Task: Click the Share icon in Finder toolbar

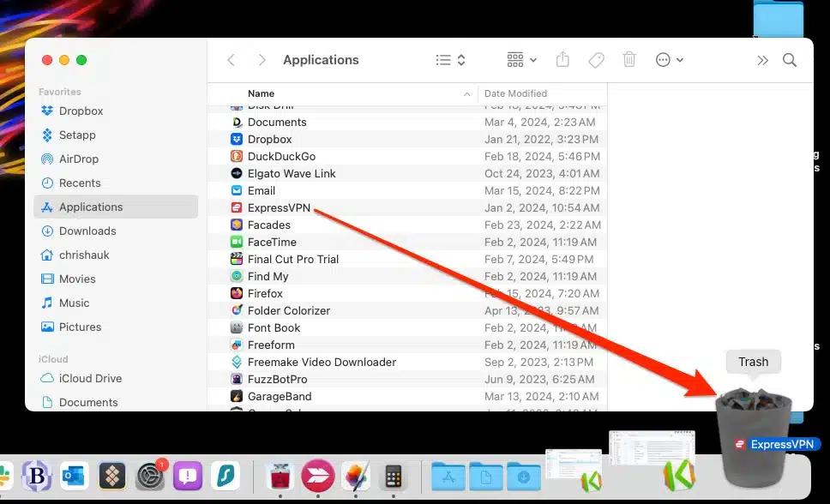Action: point(562,60)
